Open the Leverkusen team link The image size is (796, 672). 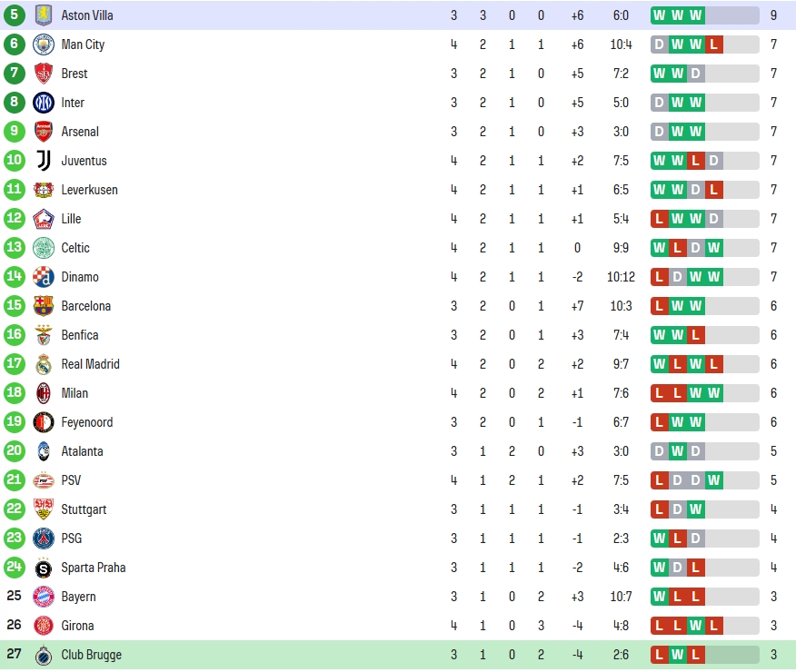[x=89, y=190]
